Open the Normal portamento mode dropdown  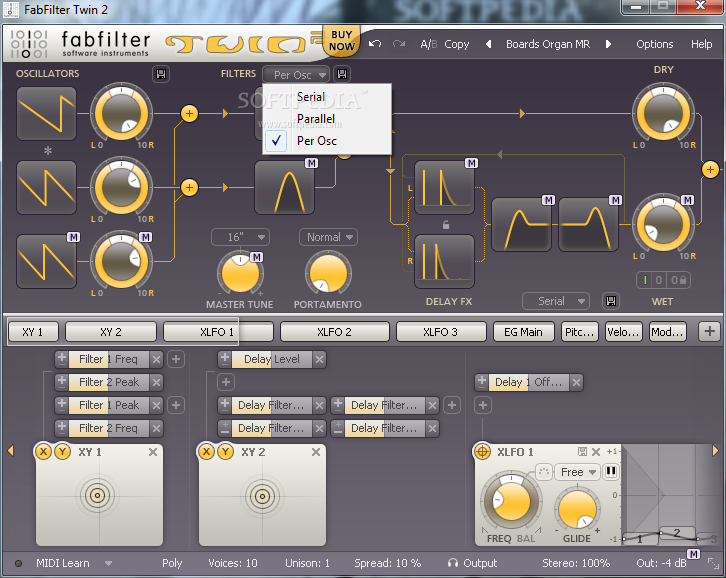328,237
